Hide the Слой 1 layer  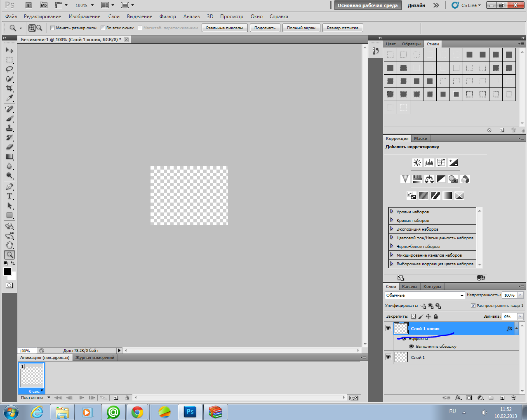coord(388,357)
